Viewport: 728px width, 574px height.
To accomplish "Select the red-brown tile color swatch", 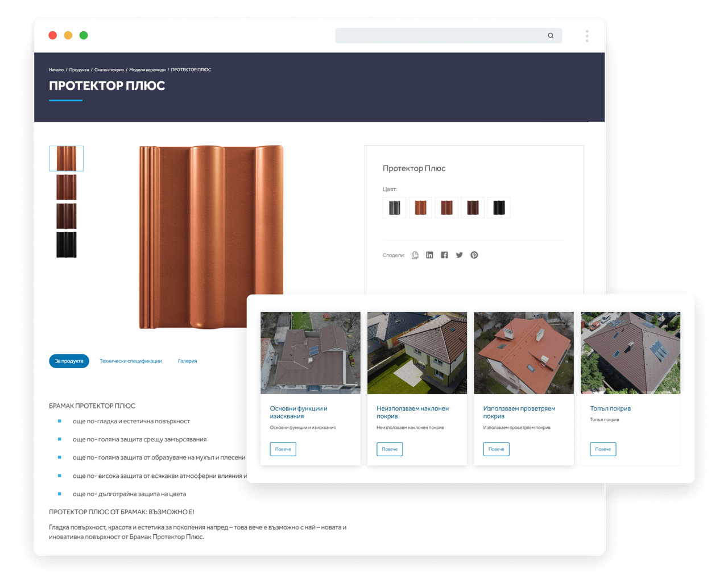I will [446, 208].
